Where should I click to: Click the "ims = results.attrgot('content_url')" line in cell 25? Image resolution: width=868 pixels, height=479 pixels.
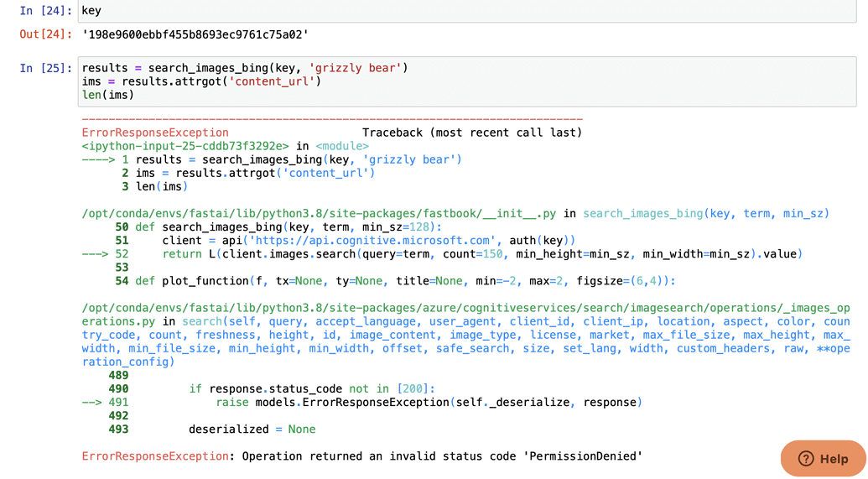[201, 81]
